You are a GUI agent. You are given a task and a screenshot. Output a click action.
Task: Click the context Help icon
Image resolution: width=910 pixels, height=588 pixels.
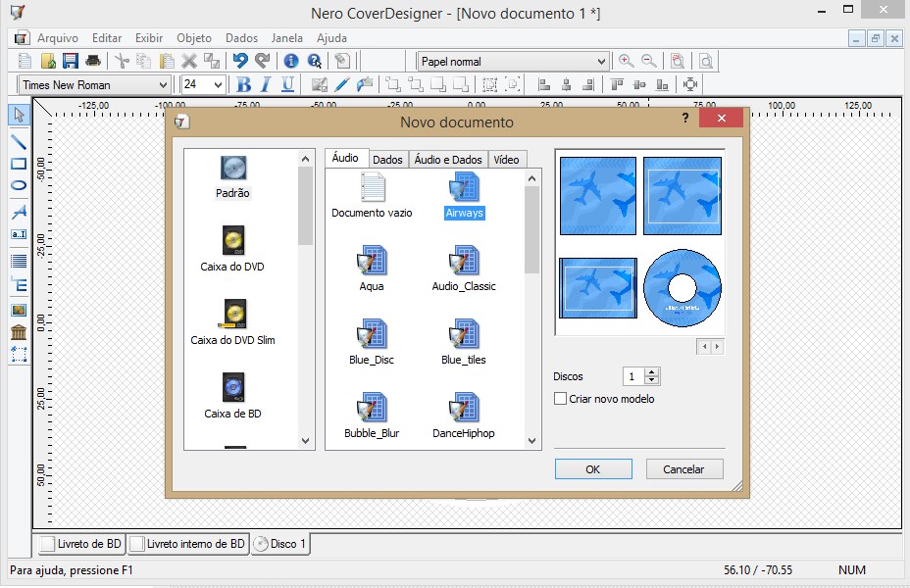click(x=315, y=61)
